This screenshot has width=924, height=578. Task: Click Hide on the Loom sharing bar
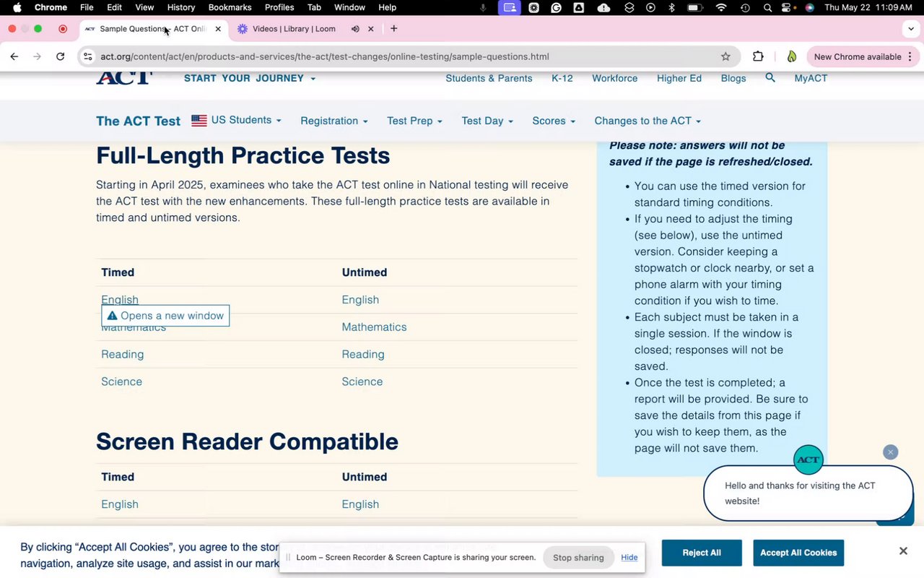(629, 557)
